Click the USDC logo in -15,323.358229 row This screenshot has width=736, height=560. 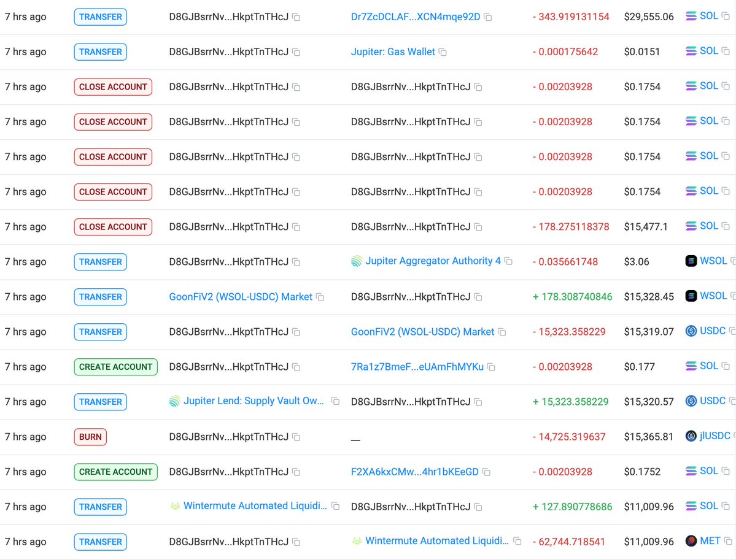pos(691,331)
